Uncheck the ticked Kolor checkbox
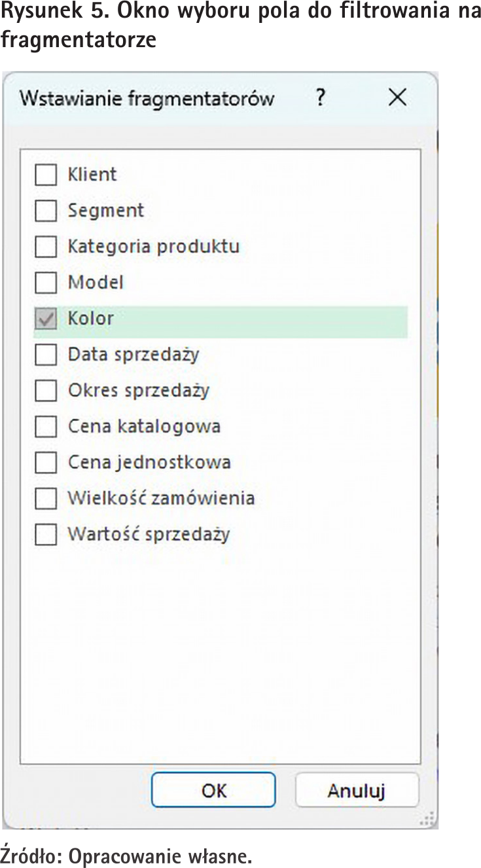Image resolution: width=481 pixels, height=868 pixels. tap(46, 319)
